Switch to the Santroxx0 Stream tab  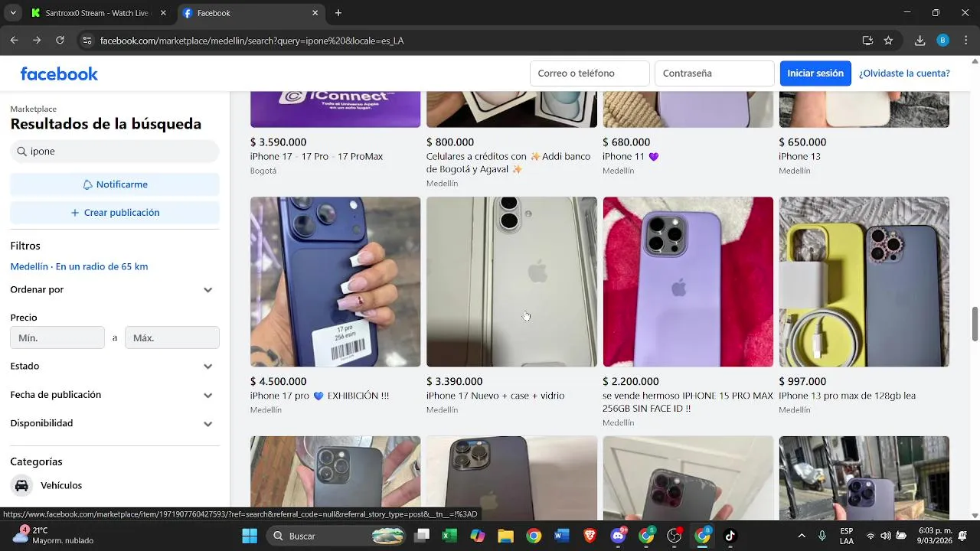pos(98,13)
